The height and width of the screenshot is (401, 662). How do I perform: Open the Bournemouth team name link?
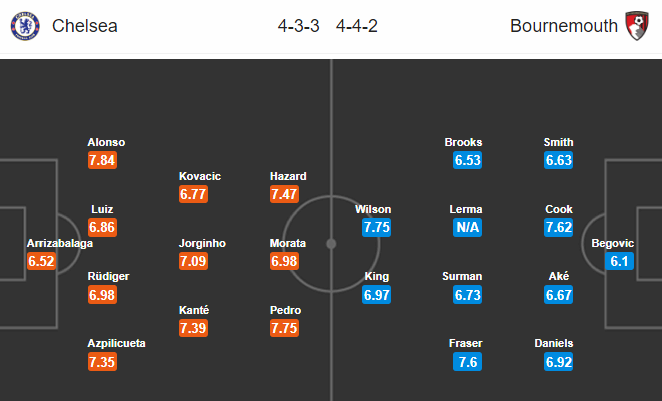tap(563, 26)
